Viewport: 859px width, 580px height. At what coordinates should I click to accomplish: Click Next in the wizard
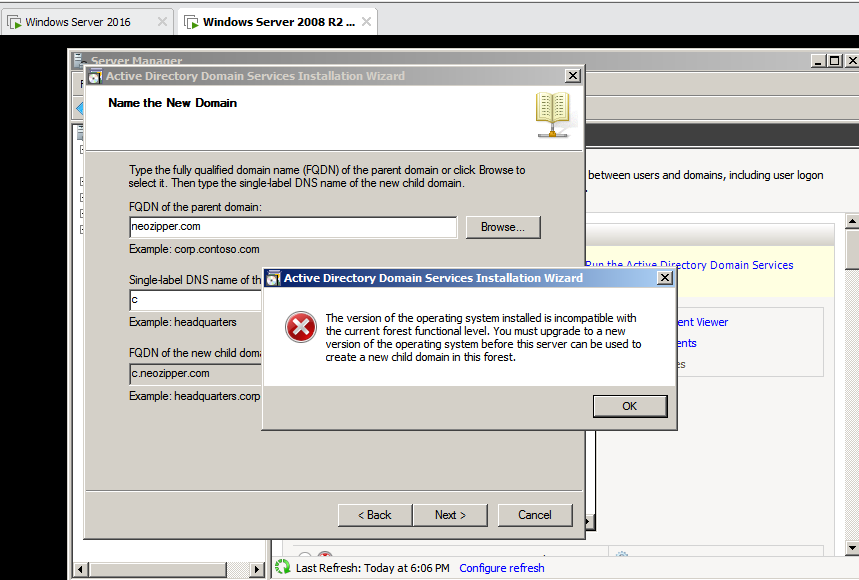[450, 514]
